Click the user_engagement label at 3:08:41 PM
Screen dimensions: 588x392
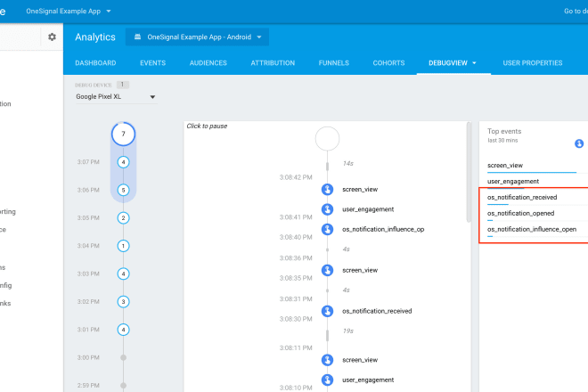(x=368, y=209)
